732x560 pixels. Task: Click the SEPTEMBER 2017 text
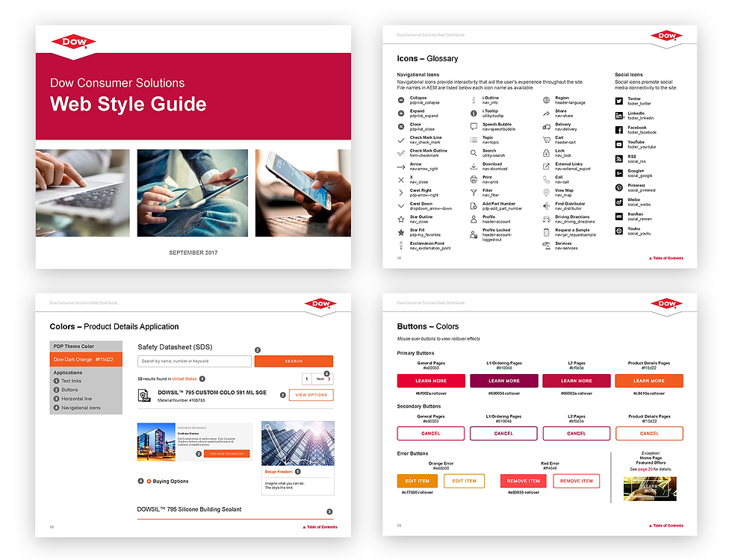pos(193,252)
